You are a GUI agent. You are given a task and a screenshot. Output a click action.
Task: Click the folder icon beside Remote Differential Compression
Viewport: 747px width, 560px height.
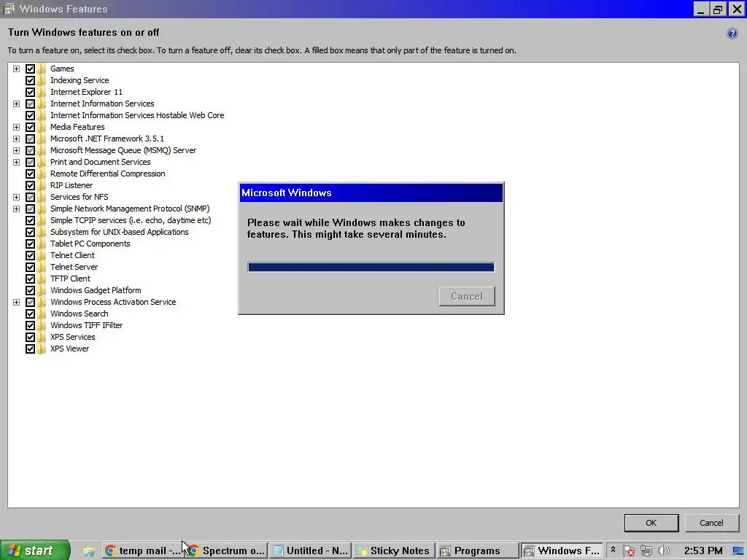42,174
